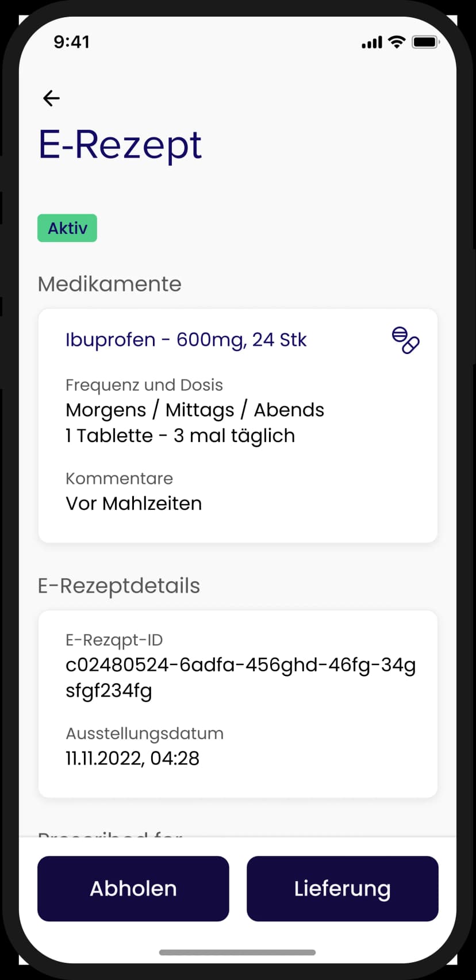Tap the Medikamente section header

(109, 284)
